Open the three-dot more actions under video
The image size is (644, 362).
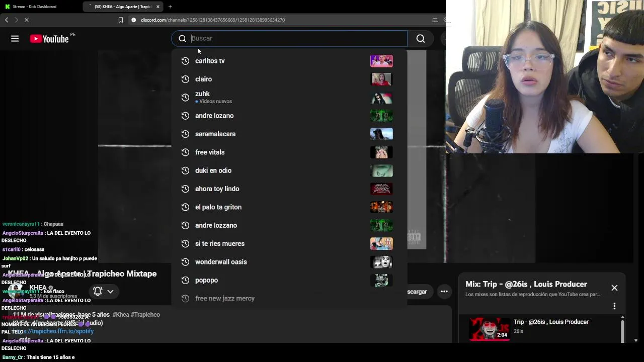(444, 291)
